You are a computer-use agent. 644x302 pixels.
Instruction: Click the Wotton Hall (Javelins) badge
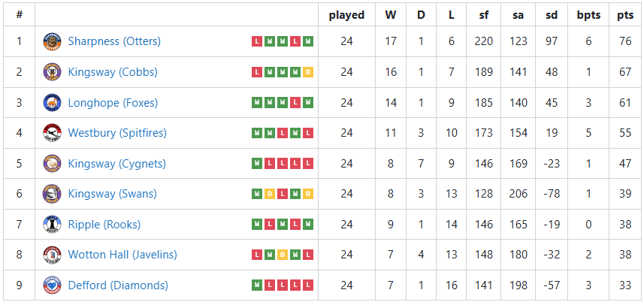click(52, 255)
